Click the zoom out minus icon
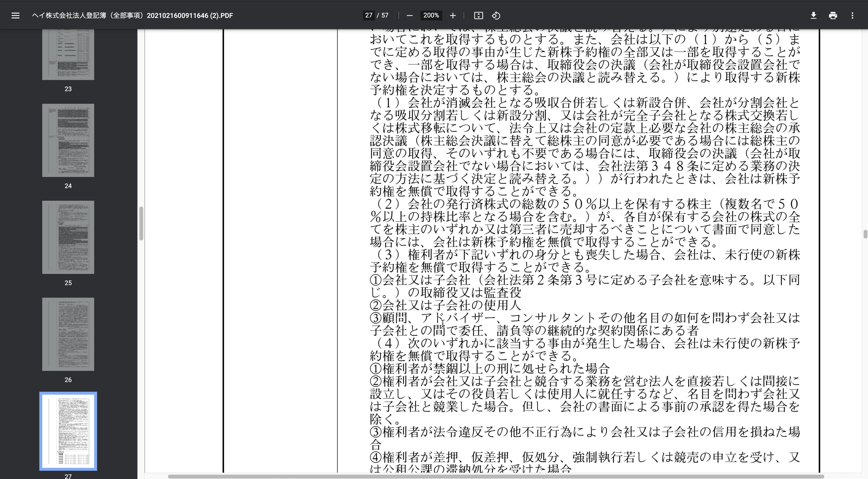This screenshot has height=479, width=868. 409,16
